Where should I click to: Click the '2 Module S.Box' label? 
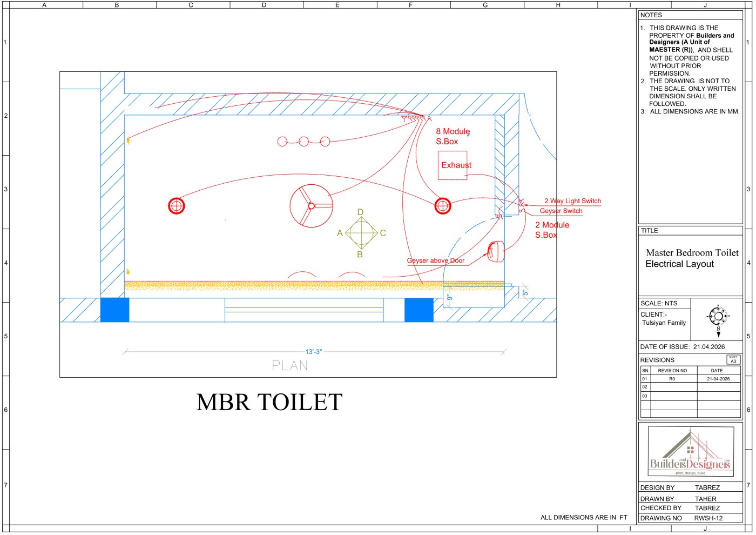[x=552, y=230]
